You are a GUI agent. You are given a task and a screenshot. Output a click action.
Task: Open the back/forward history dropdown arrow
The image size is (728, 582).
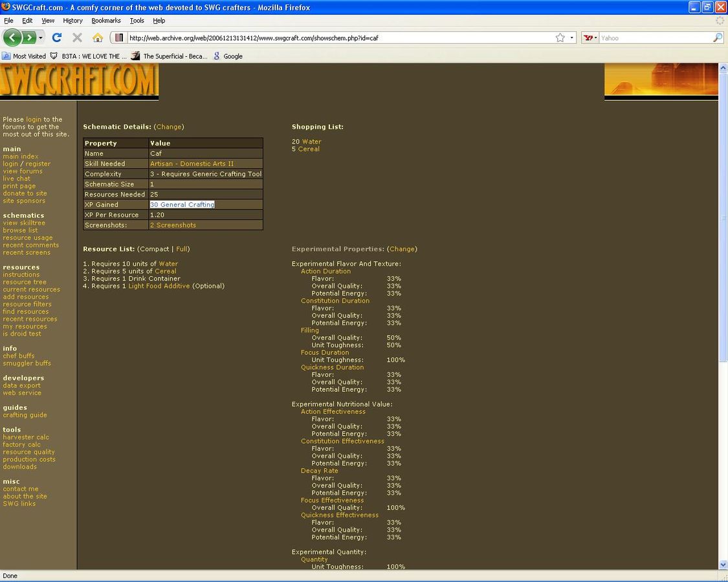coord(41,38)
